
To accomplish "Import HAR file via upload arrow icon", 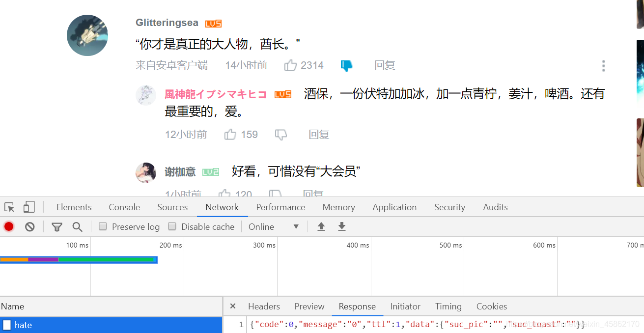I will point(321,226).
